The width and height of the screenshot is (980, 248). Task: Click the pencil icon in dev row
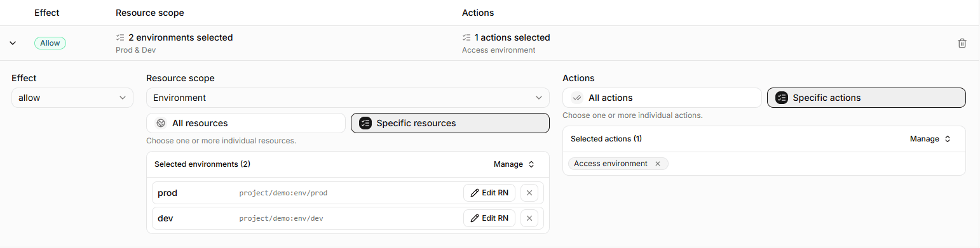click(x=475, y=218)
